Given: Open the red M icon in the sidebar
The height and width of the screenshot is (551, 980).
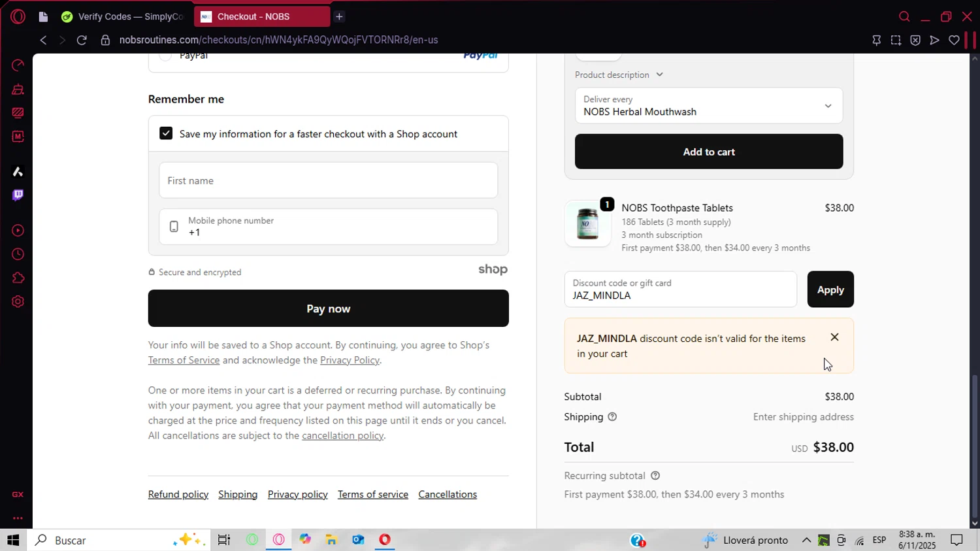Looking at the screenshot, I should (18, 137).
